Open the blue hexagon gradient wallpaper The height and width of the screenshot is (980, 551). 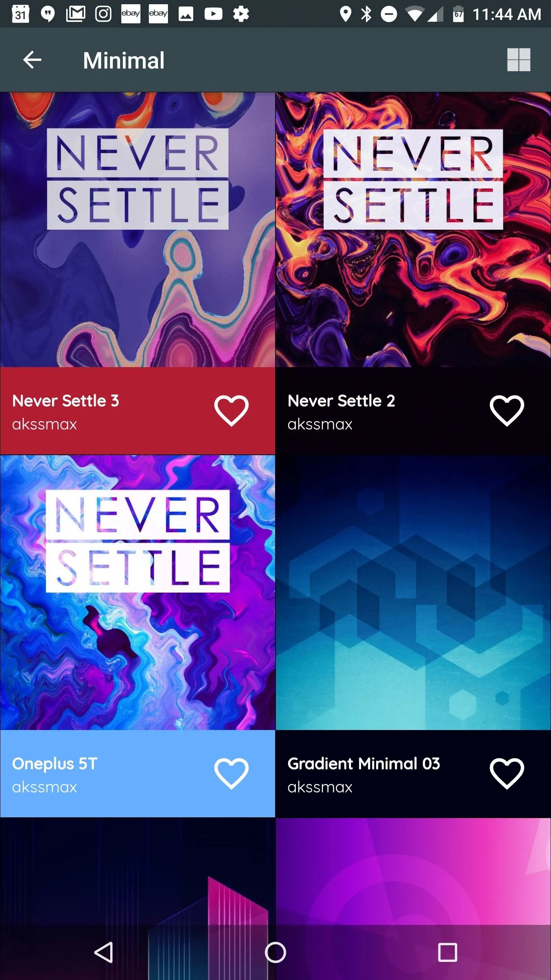tap(413, 592)
